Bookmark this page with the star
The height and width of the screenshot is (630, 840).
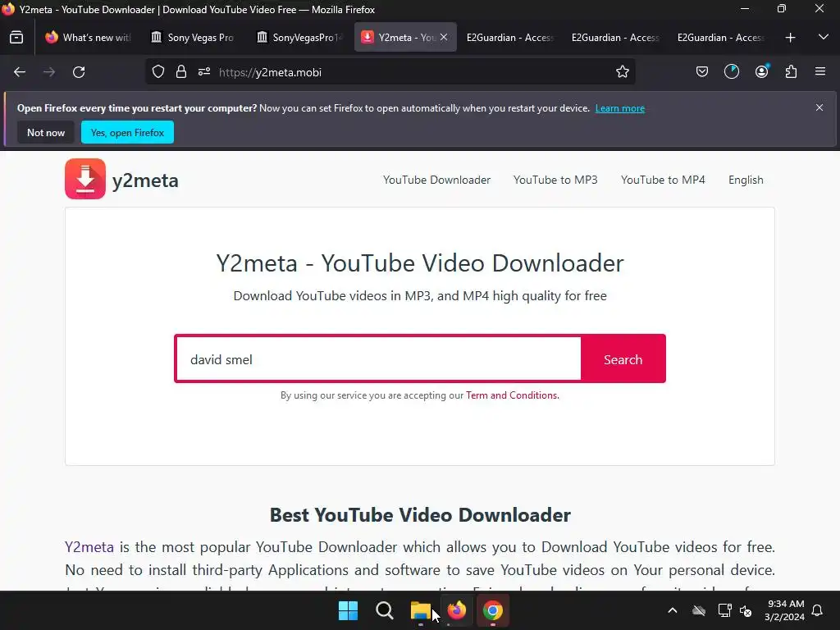622,72
